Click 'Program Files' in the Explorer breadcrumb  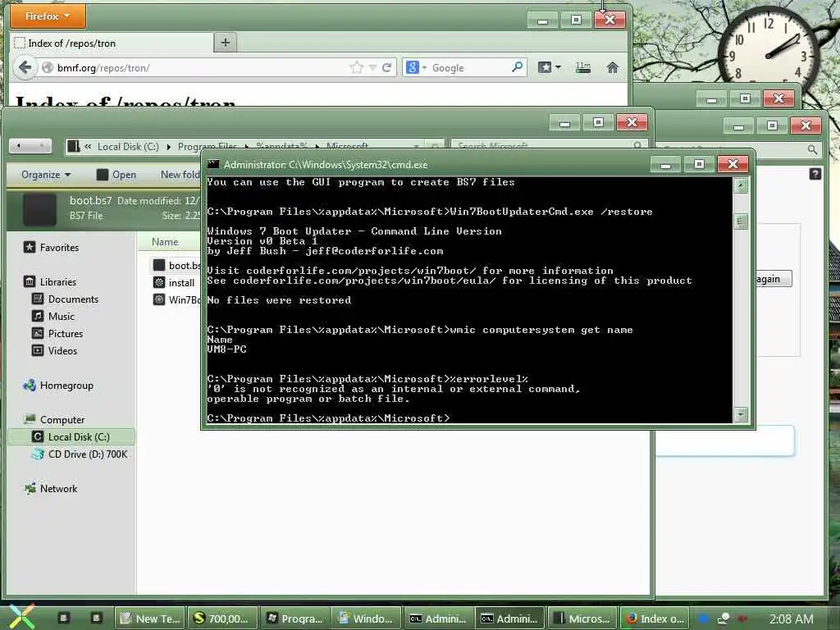point(207,146)
